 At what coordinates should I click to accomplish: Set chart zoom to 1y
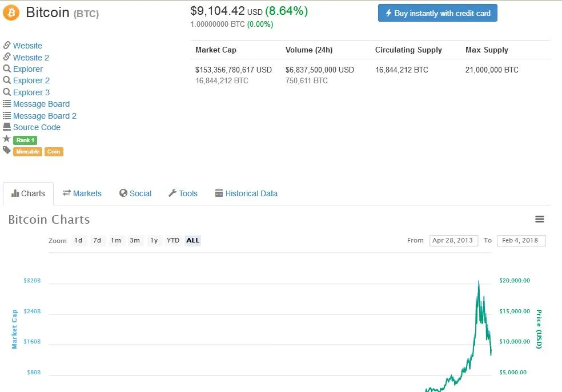154,240
